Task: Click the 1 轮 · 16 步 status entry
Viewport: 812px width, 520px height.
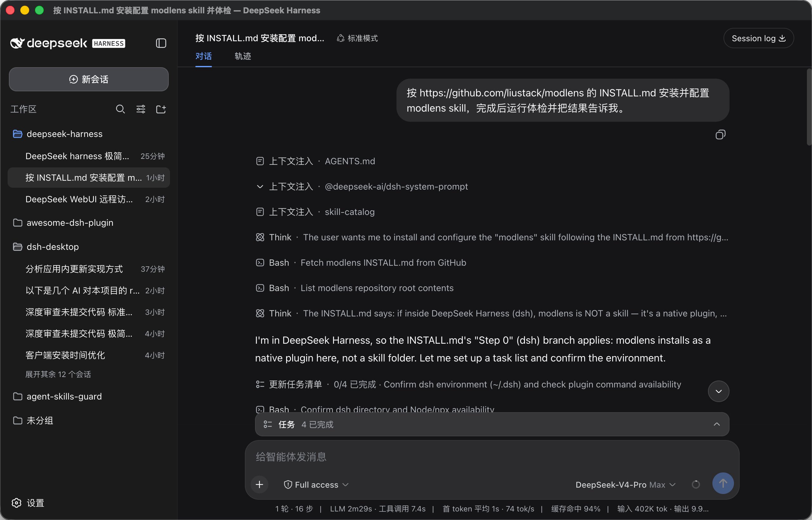Action: pyautogui.click(x=294, y=509)
